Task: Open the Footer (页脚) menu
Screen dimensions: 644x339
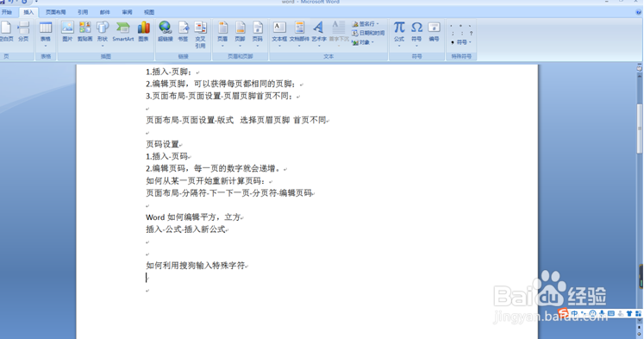Action: click(x=240, y=32)
